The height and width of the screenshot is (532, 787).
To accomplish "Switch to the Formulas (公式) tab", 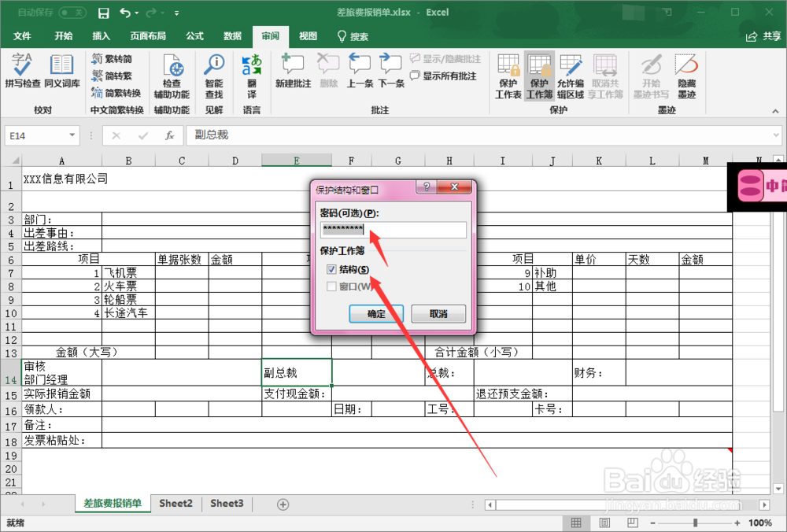I will tap(194, 36).
